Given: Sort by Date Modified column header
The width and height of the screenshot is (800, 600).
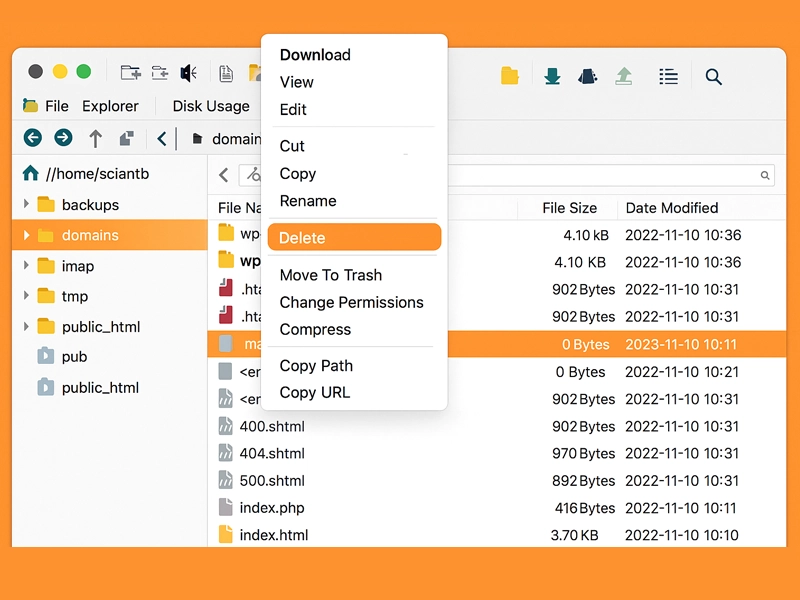Looking at the screenshot, I should [x=672, y=208].
